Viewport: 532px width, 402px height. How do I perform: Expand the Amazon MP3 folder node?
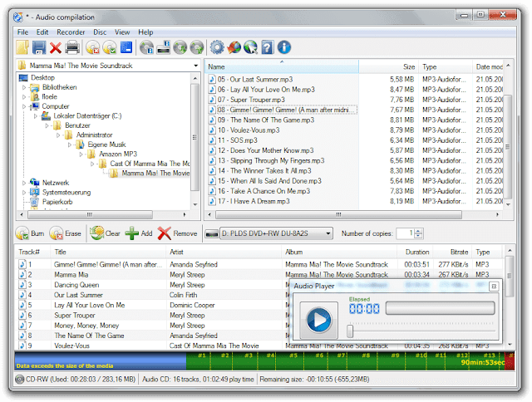pyautogui.click(x=81, y=154)
